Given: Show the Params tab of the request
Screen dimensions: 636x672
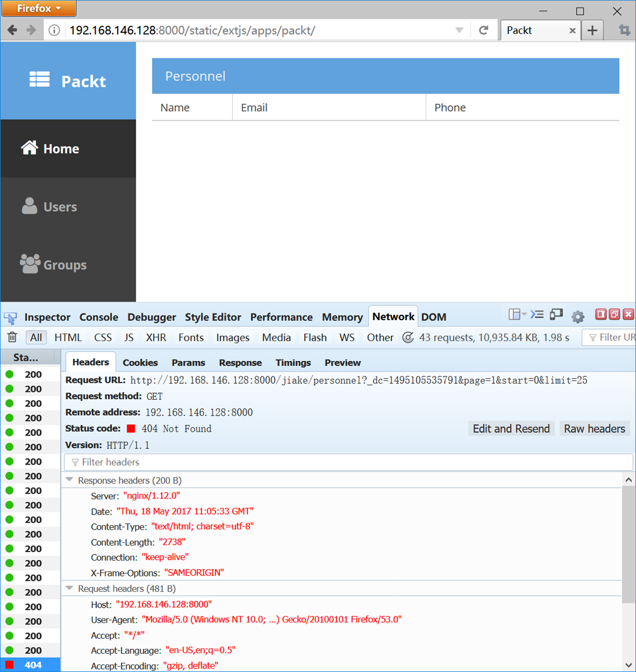Looking at the screenshot, I should pyautogui.click(x=188, y=363).
